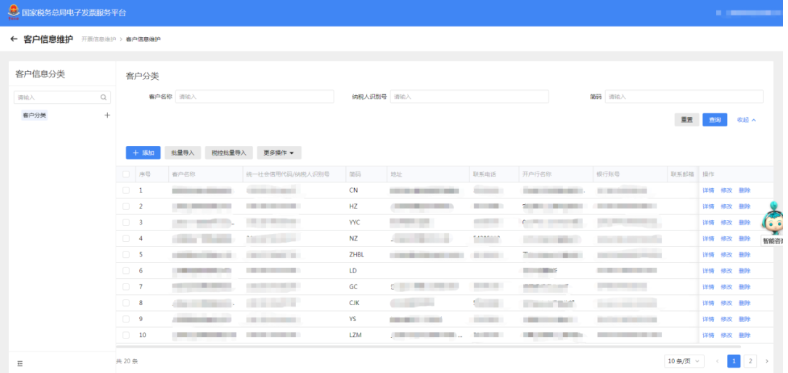This screenshot has height=373, width=788.
Task: Focus the sidebar category search box
Action: coord(62,98)
